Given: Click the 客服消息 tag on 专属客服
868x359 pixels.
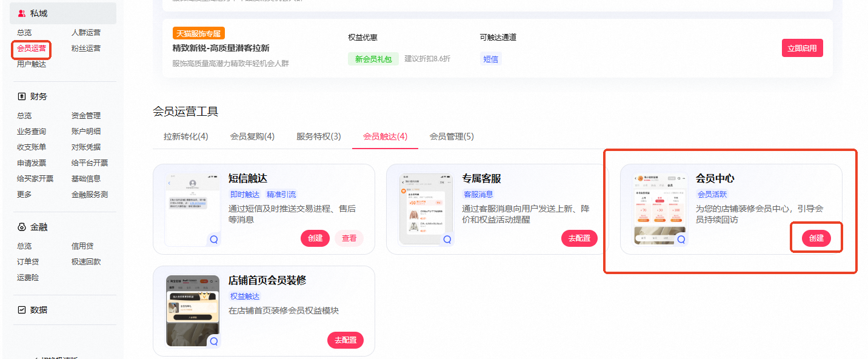Looking at the screenshot, I should point(478,195).
